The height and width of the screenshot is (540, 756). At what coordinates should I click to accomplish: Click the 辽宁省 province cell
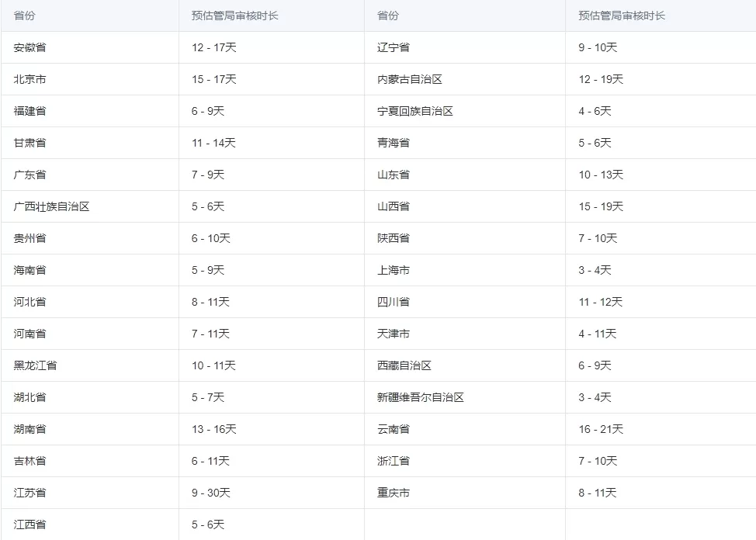pos(394,47)
